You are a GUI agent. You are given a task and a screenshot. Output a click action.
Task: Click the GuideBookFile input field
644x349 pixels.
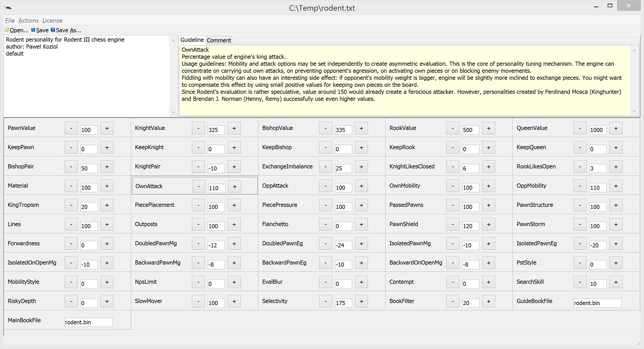coord(597,303)
